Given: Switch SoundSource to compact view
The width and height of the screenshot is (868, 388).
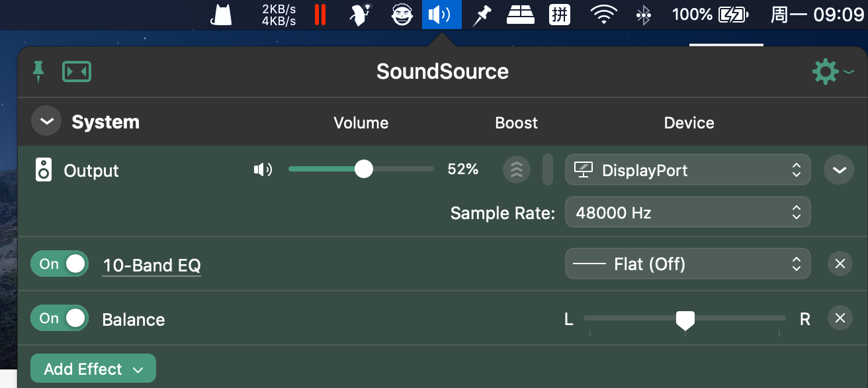Looking at the screenshot, I should coord(77,72).
